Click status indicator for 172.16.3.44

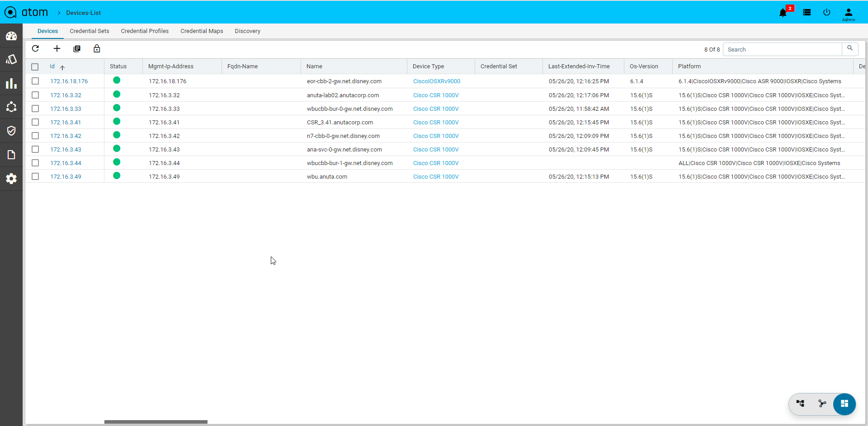click(x=117, y=162)
